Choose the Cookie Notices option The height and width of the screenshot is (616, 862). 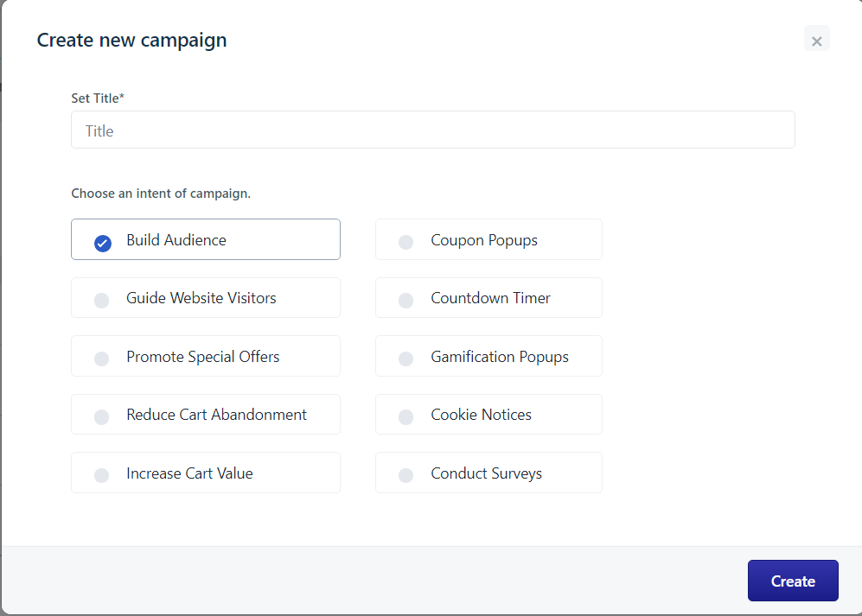[488, 415]
